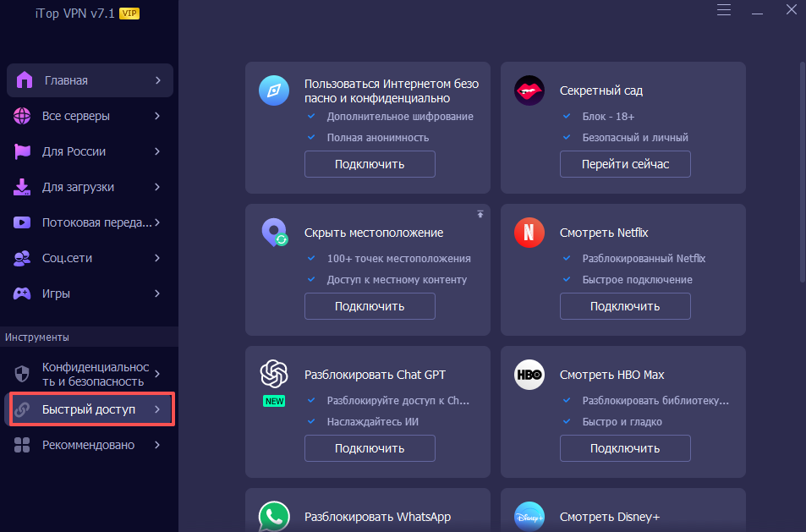
Task: Expand the Игры chevron
Action: [x=157, y=293]
